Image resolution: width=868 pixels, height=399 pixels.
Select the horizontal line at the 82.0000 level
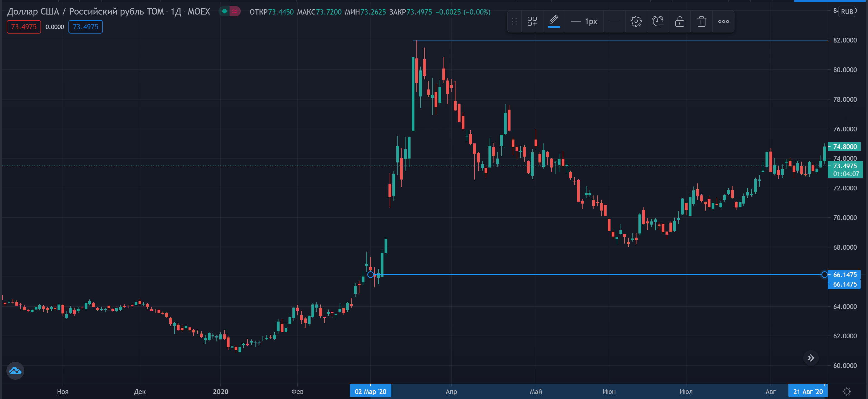620,41
